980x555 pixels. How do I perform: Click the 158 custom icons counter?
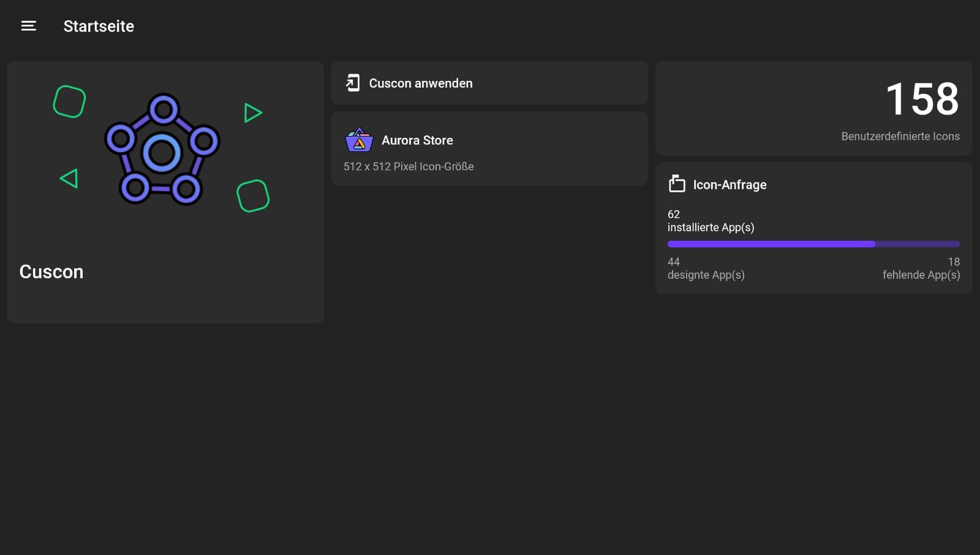point(922,99)
